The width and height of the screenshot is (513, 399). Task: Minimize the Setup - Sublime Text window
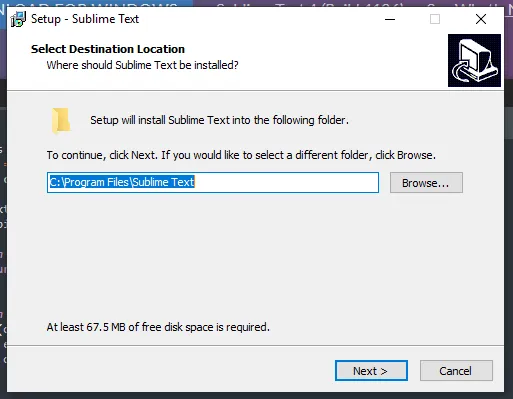coord(390,19)
